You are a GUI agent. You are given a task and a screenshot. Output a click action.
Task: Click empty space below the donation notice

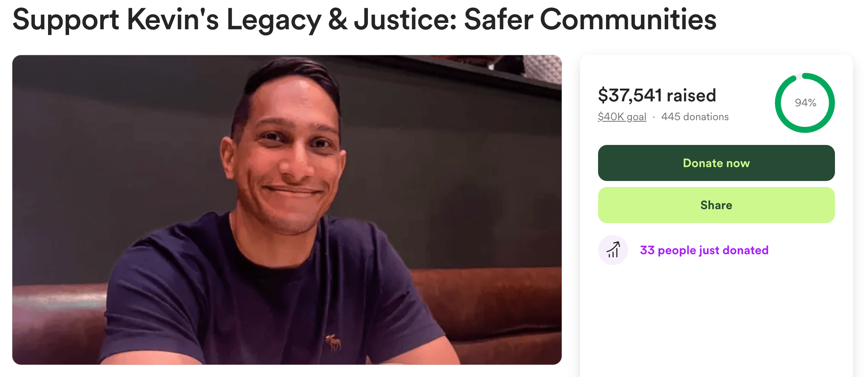point(716,319)
